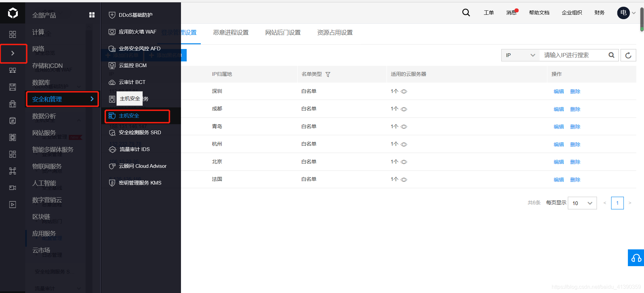644x293 pixels.
Task: Open 财务 in the top navigation
Action: (599, 13)
